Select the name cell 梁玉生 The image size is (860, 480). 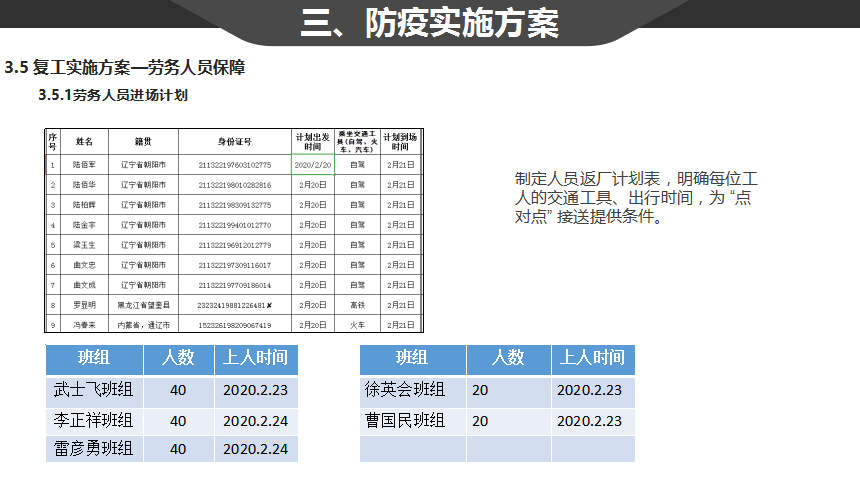point(84,245)
